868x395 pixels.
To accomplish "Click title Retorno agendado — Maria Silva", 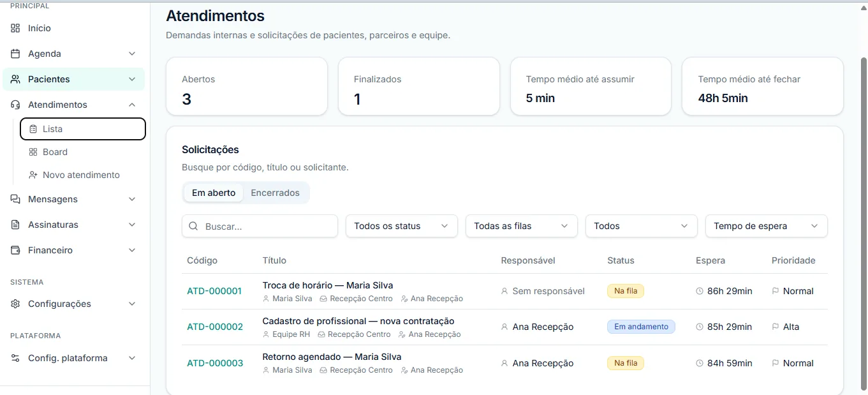I will point(332,357).
